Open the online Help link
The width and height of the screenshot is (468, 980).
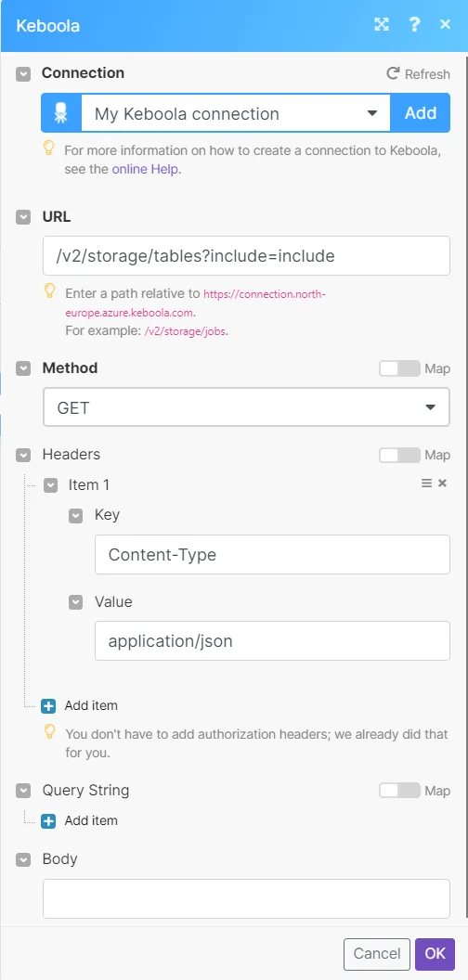146,170
